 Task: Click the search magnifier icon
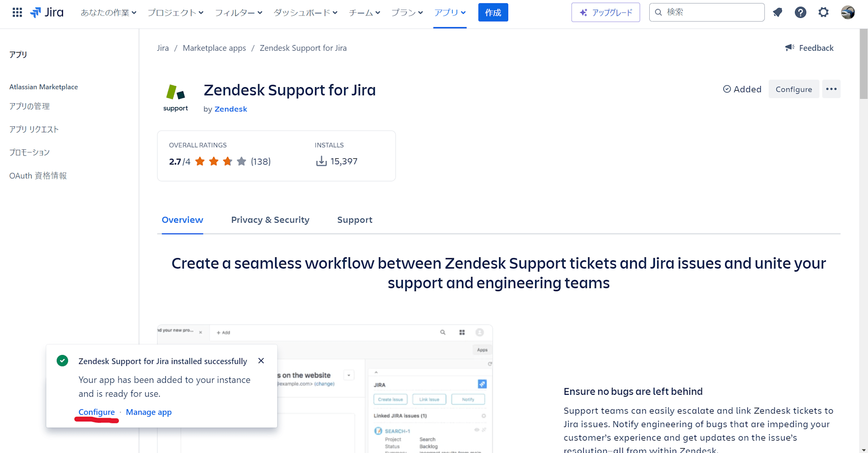[x=658, y=12]
